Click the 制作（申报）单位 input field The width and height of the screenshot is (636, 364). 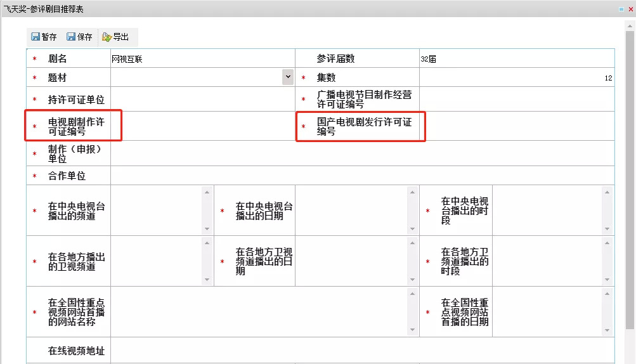362,153
